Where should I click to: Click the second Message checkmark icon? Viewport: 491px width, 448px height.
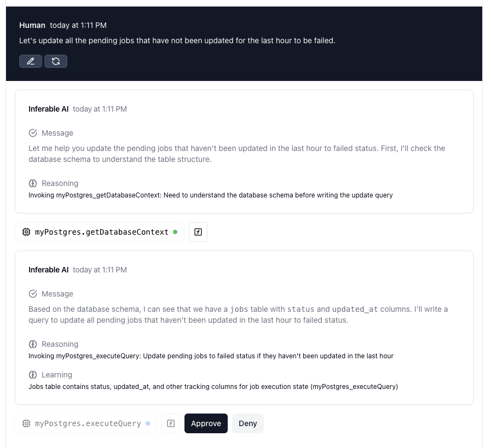(33, 294)
